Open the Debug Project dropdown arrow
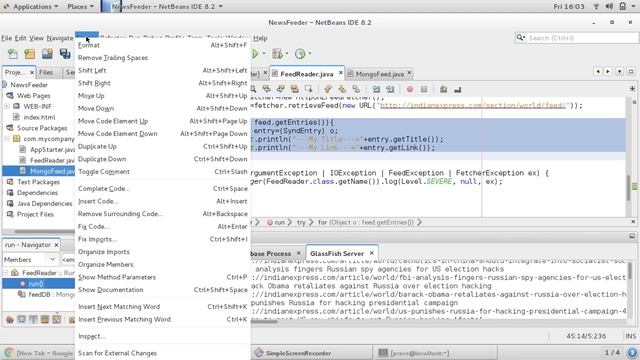Image resolution: width=640 pixels, height=360 pixels. tap(287, 54)
